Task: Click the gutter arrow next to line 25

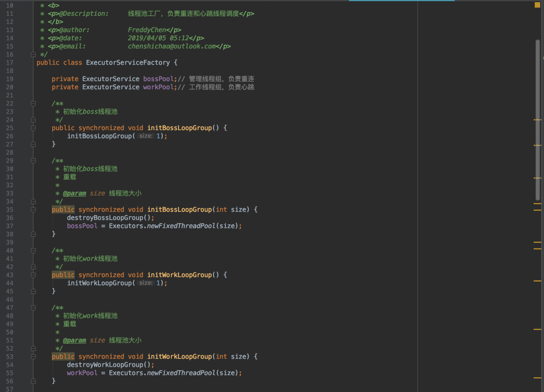Action: point(33,128)
